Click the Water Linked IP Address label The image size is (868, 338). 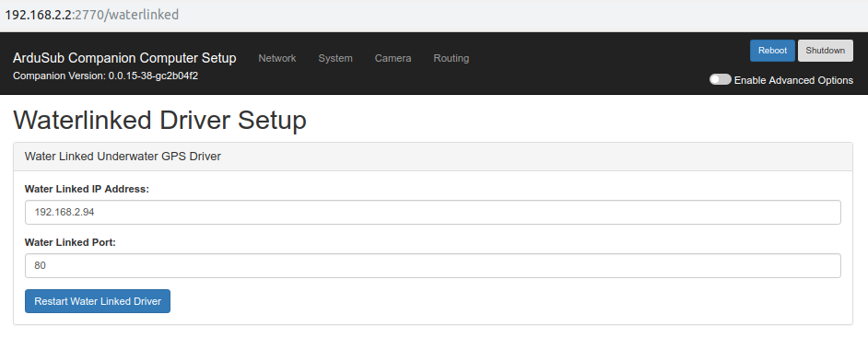coord(87,189)
